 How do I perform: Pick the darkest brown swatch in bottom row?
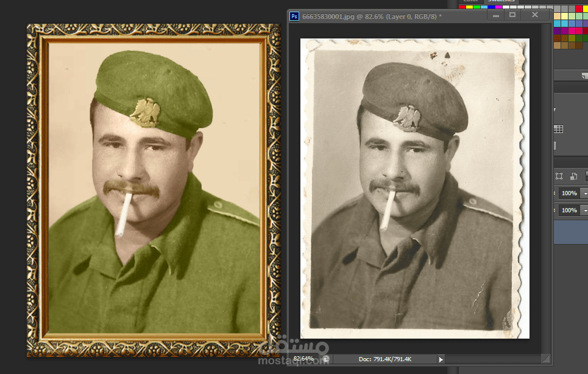point(579,45)
